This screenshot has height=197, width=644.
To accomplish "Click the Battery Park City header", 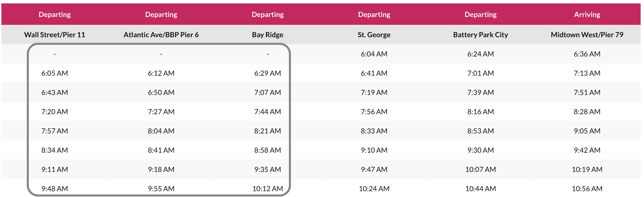I will coord(480,35).
